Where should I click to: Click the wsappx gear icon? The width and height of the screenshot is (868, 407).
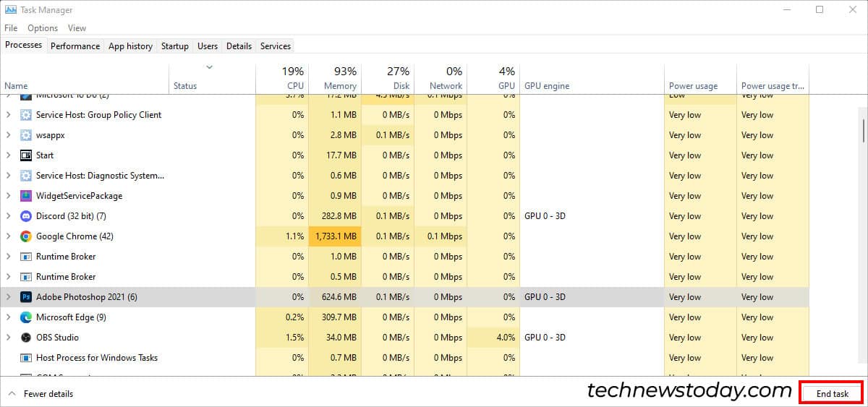[x=26, y=135]
